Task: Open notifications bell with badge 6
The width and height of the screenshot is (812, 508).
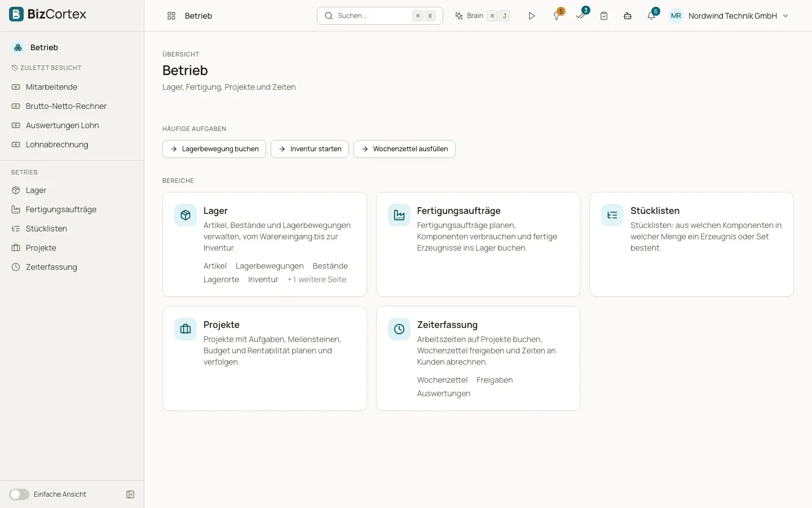Action: coord(652,15)
